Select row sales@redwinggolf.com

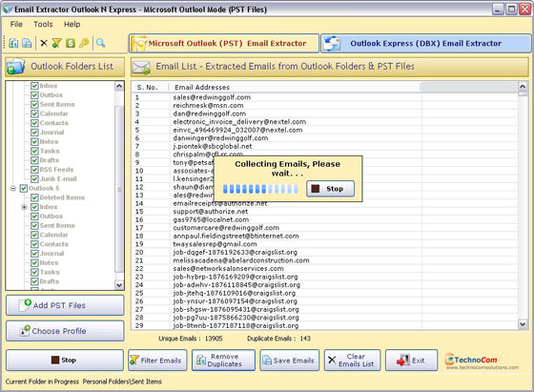pyautogui.click(x=325, y=97)
